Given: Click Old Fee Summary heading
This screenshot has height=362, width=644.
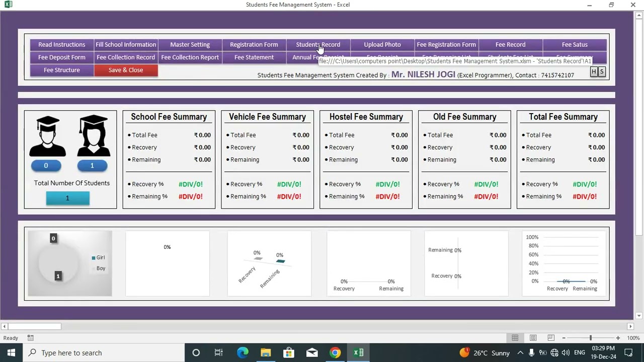Looking at the screenshot, I should tap(465, 117).
